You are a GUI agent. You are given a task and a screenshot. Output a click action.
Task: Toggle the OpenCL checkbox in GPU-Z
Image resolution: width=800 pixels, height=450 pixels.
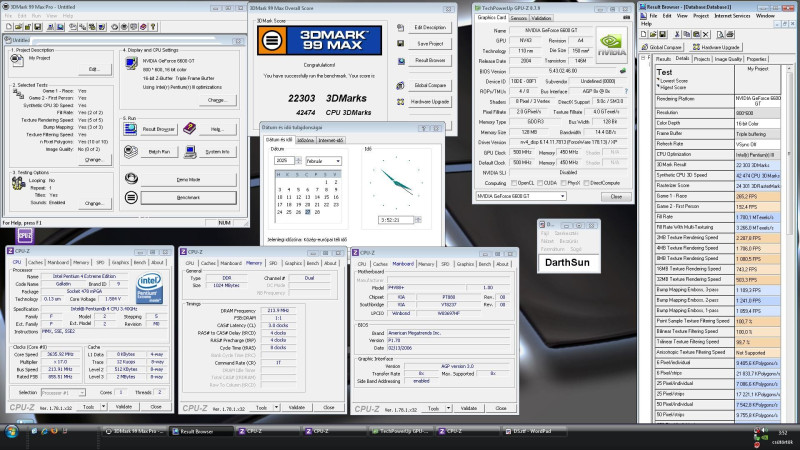[514, 183]
